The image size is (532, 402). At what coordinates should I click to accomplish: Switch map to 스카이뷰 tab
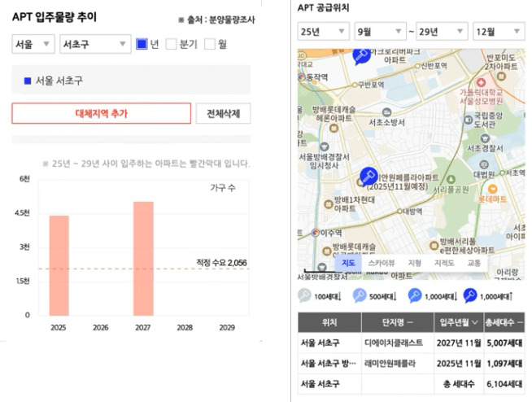tap(382, 263)
